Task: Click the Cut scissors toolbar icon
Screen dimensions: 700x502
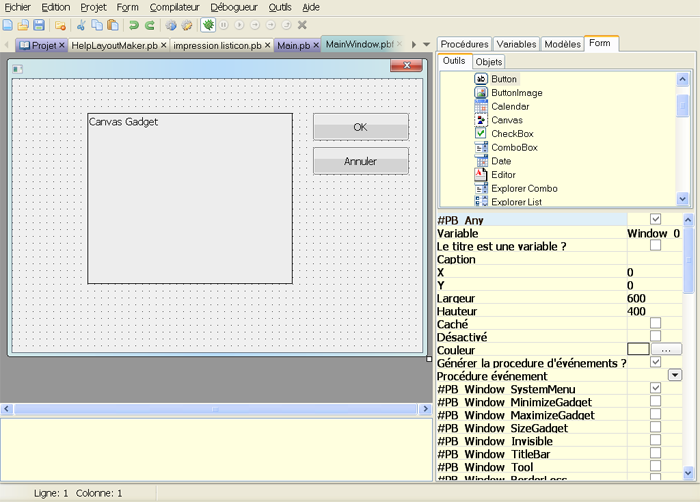Action: (x=80, y=25)
